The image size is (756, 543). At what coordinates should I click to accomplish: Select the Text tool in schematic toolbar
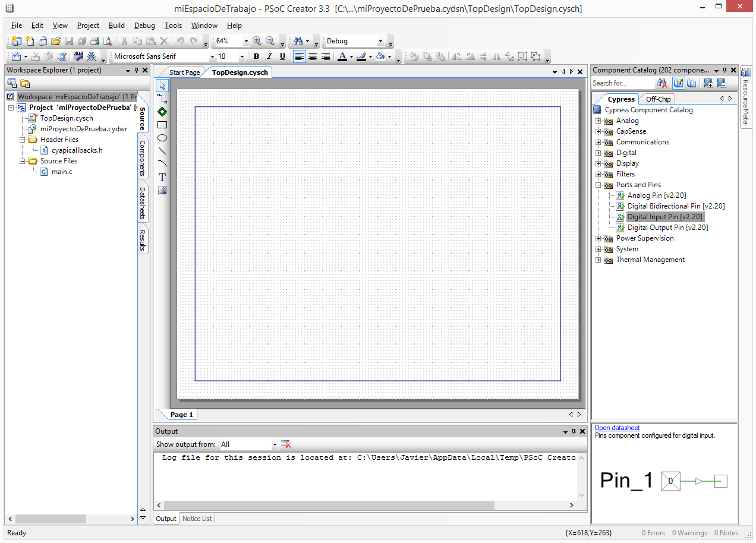click(162, 177)
